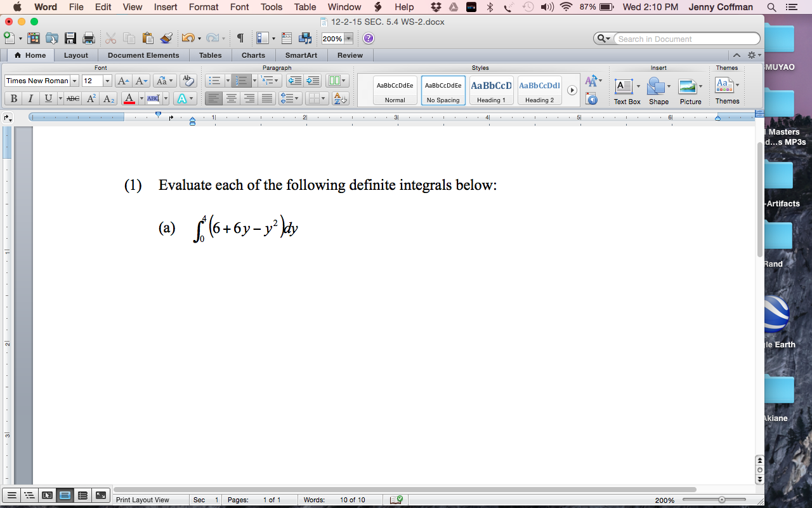Toggle center paragraph alignment
This screenshot has width=812, height=508.
point(232,98)
